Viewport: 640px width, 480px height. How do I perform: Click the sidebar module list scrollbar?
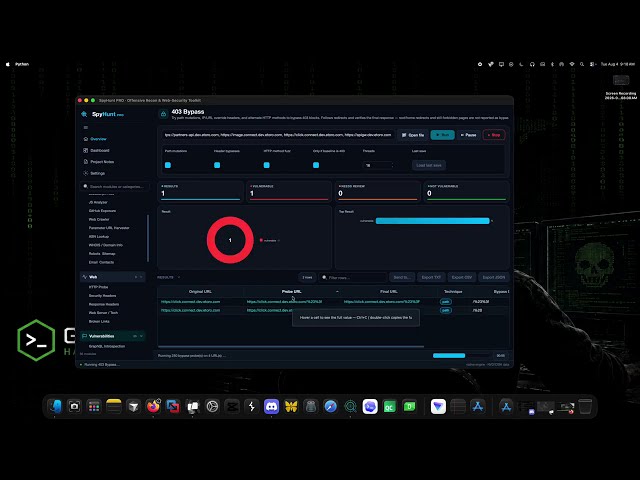click(x=148, y=239)
